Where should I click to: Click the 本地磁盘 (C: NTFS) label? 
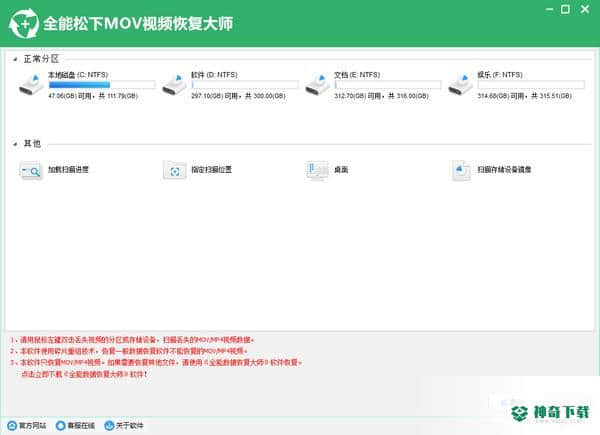pyautogui.click(x=78, y=75)
